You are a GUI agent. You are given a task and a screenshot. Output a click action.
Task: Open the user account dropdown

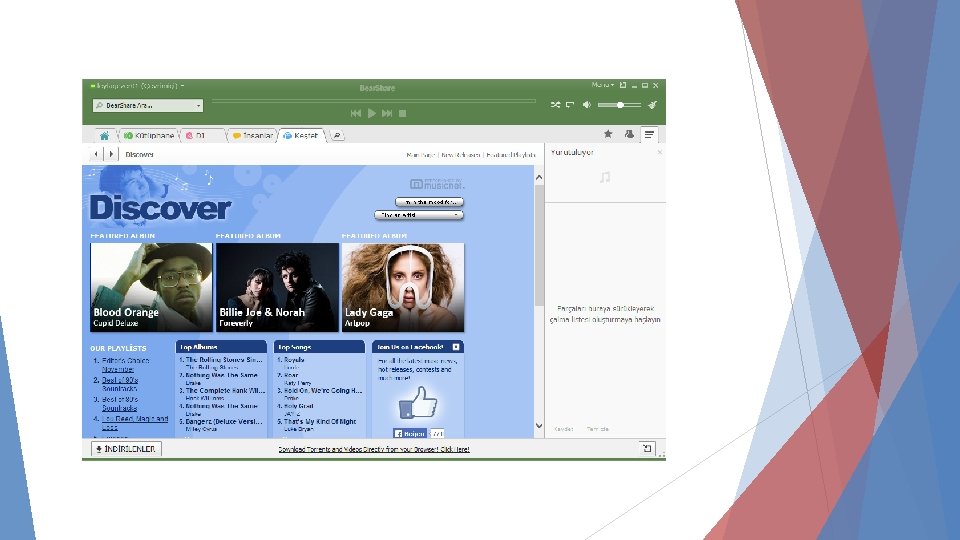tap(137, 86)
